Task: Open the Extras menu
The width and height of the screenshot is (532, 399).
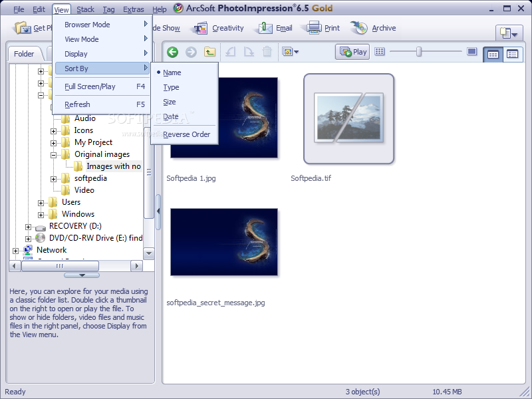Action: click(x=134, y=9)
